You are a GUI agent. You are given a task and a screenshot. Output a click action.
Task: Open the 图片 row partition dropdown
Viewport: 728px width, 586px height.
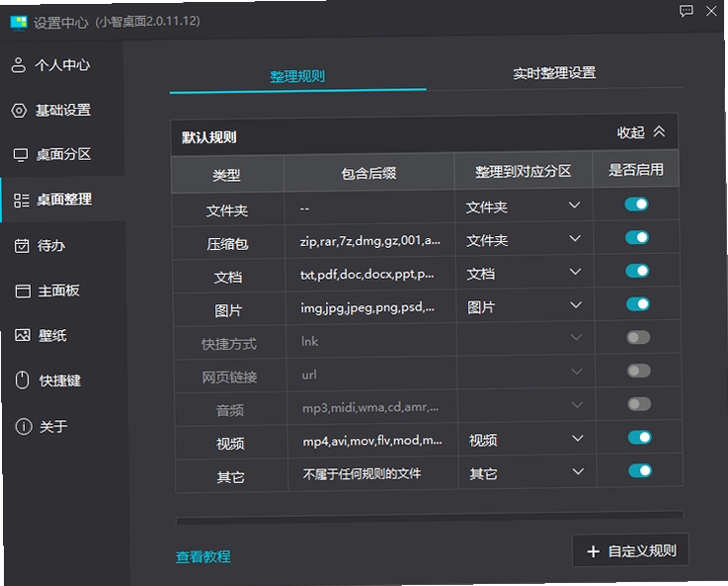pyautogui.click(x=526, y=306)
